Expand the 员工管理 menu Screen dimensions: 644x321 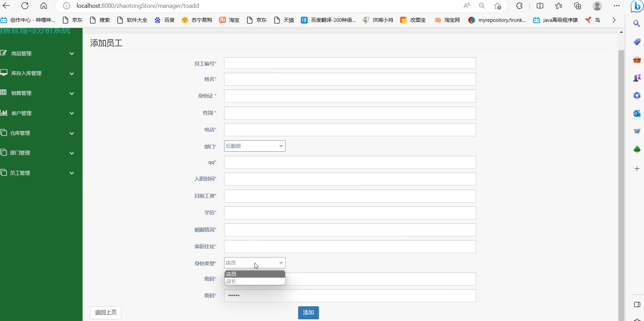pos(38,173)
